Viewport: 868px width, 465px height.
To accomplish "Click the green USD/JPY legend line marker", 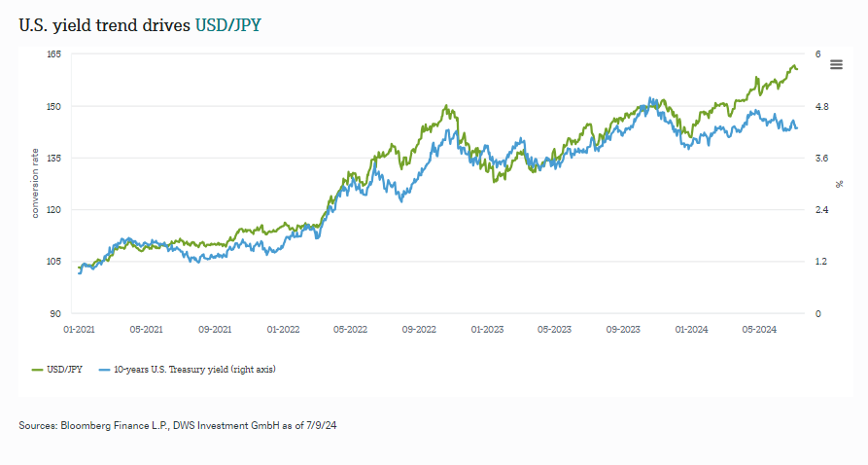I will 40,370.
